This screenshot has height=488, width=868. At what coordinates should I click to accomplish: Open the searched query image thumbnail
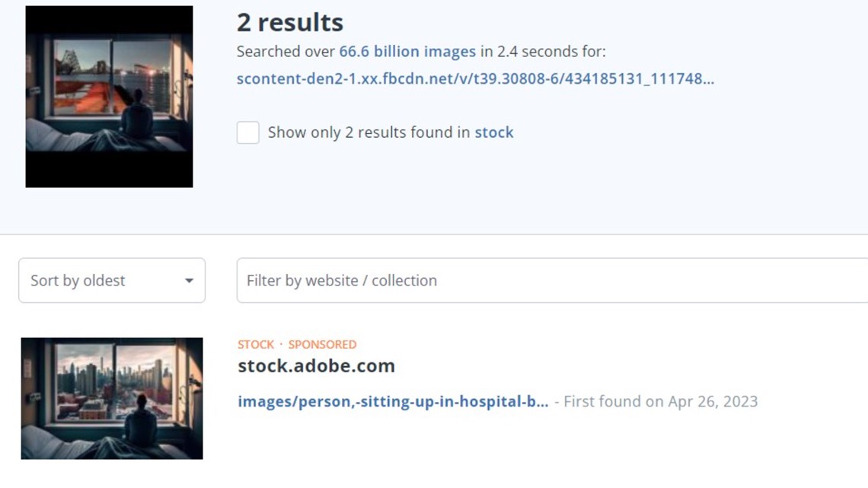[109, 97]
